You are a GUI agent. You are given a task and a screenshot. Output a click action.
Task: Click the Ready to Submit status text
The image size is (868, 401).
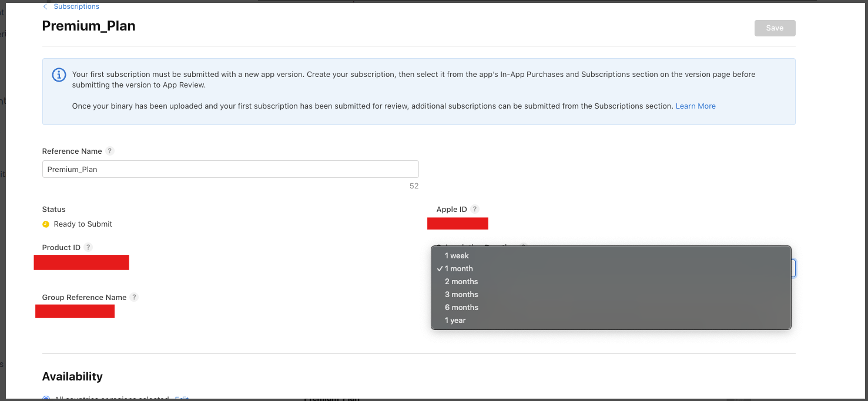pos(83,224)
